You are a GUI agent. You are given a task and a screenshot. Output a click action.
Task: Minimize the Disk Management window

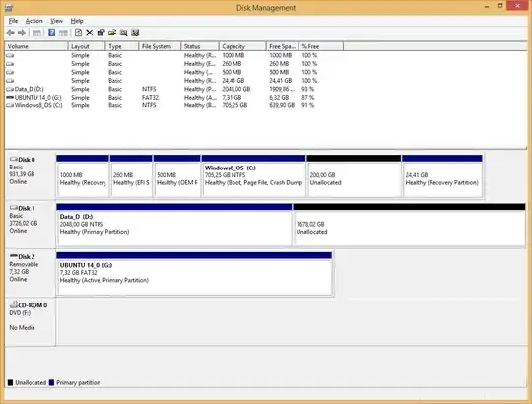pos(487,6)
